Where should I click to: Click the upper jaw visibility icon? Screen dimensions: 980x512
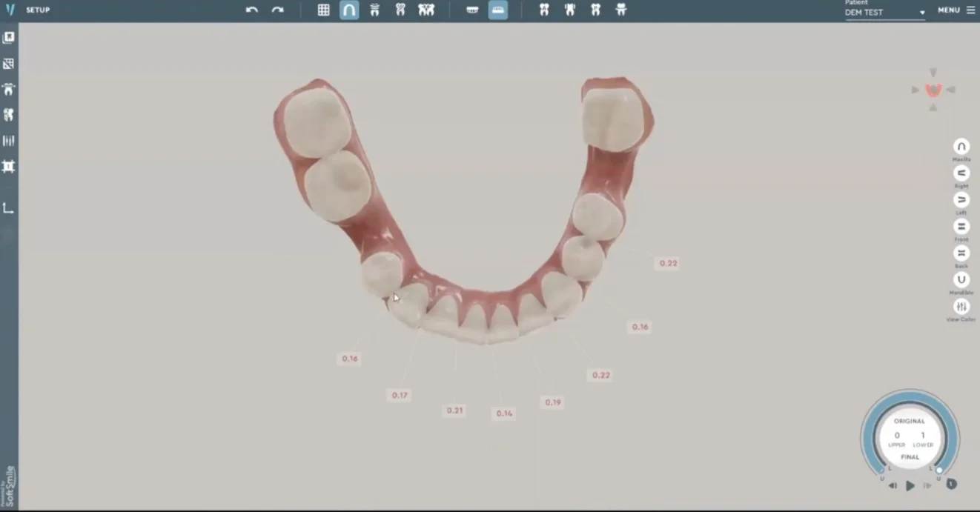click(472, 10)
